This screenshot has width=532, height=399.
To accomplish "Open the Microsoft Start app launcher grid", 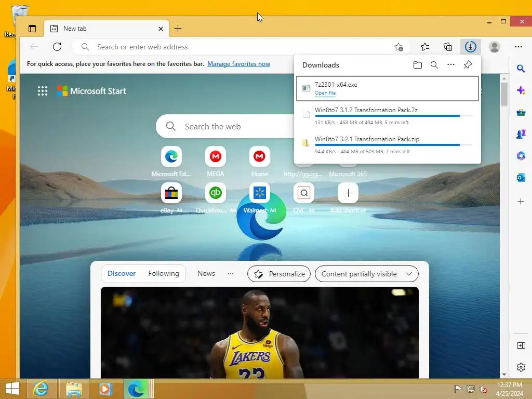I will click(43, 91).
